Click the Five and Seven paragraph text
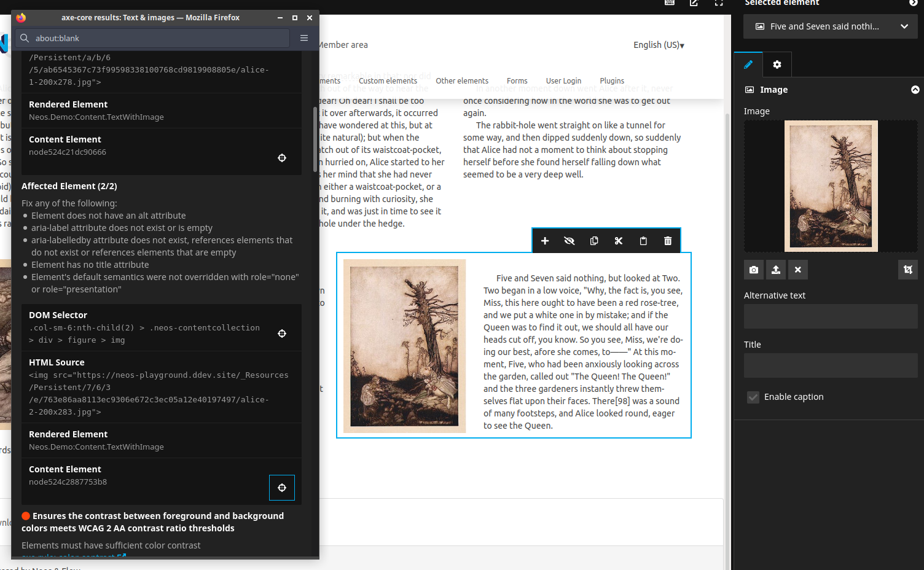The height and width of the screenshot is (570, 924). click(x=583, y=352)
